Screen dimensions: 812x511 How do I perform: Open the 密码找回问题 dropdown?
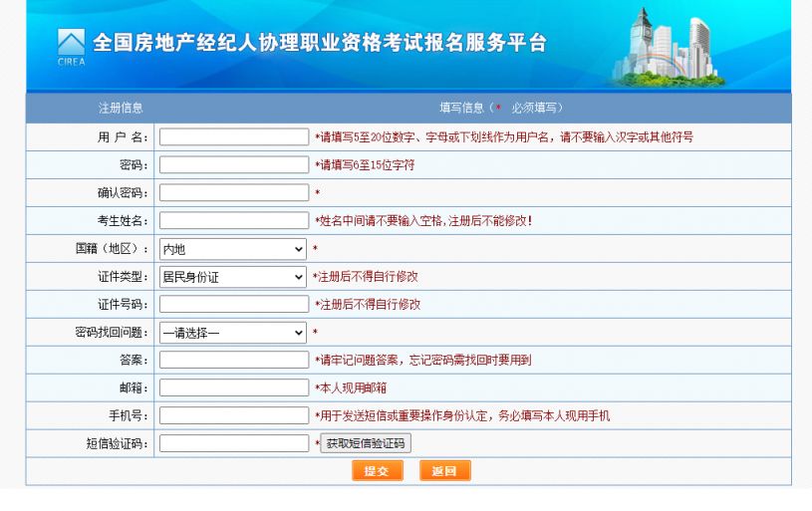coord(233,333)
